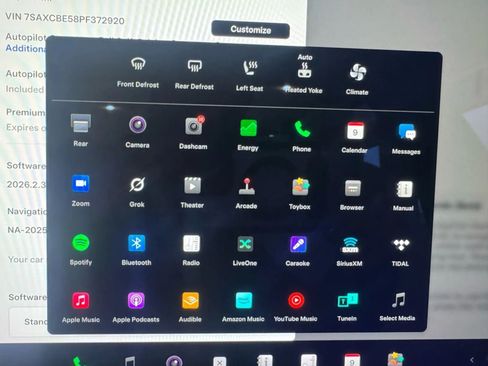Tap the X-marked app icon in bottom dock

pos(220,361)
